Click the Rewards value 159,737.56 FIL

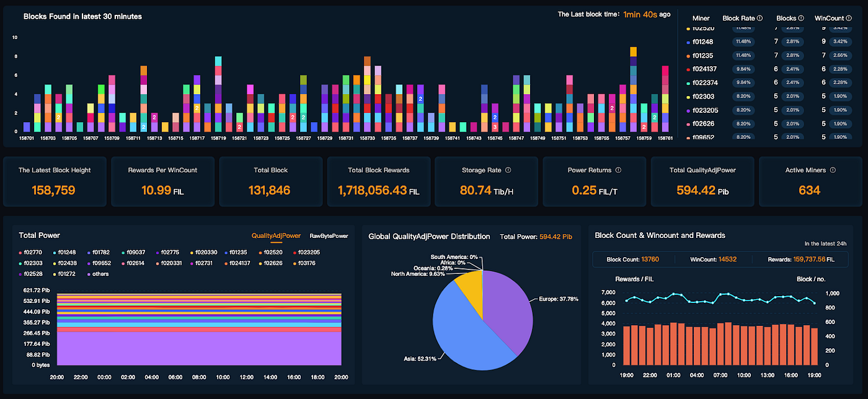pyautogui.click(x=815, y=259)
